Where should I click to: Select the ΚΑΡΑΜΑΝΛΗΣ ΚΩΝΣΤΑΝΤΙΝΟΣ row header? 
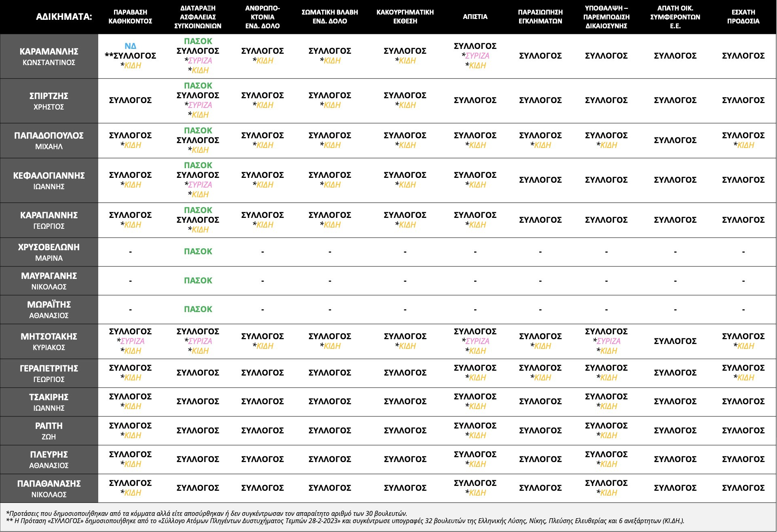pos(49,56)
